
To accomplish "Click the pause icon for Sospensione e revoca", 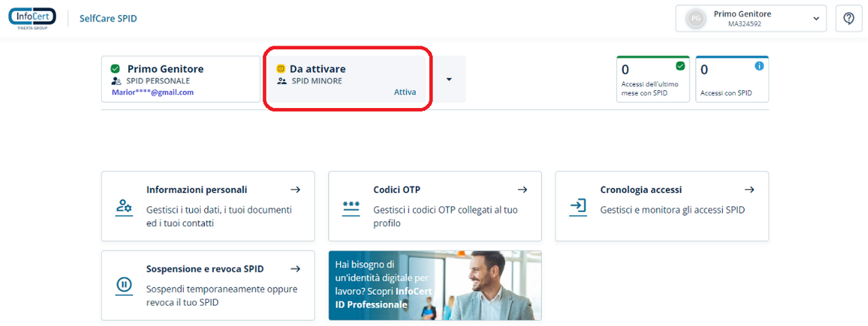I will (123, 286).
